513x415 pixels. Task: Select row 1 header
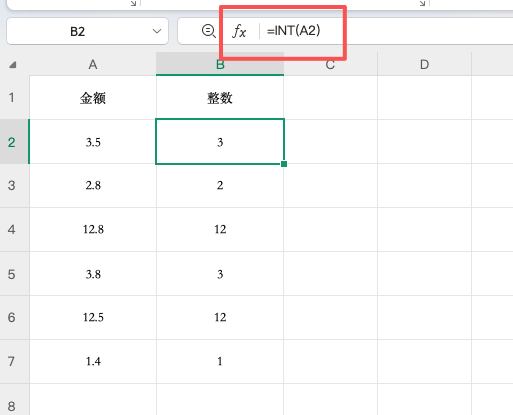tap(15, 98)
